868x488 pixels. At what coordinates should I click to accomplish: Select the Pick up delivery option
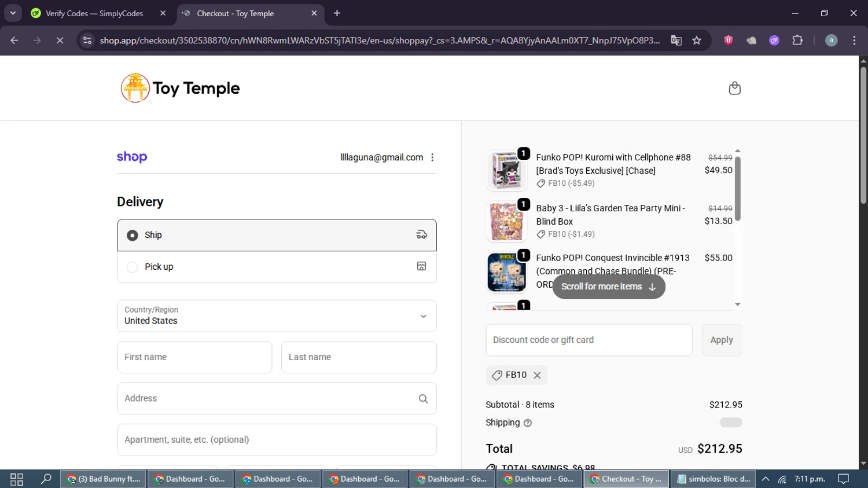point(277,267)
